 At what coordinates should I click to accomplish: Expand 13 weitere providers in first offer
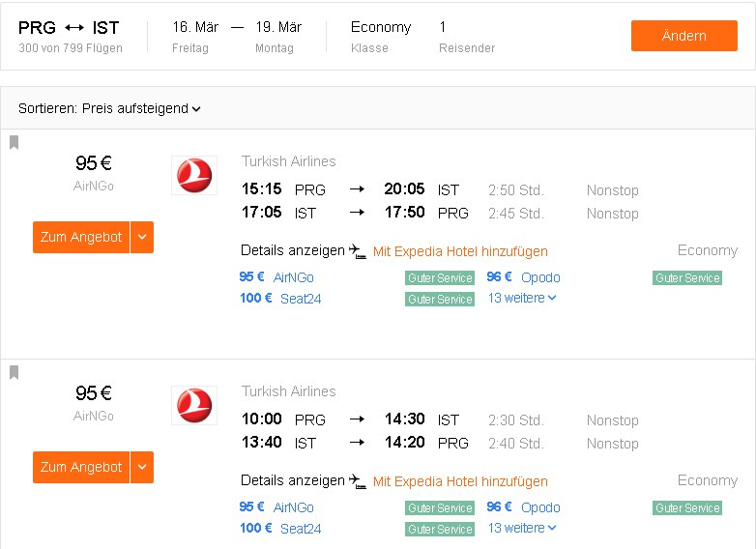pyautogui.click(x=522, y=298)
